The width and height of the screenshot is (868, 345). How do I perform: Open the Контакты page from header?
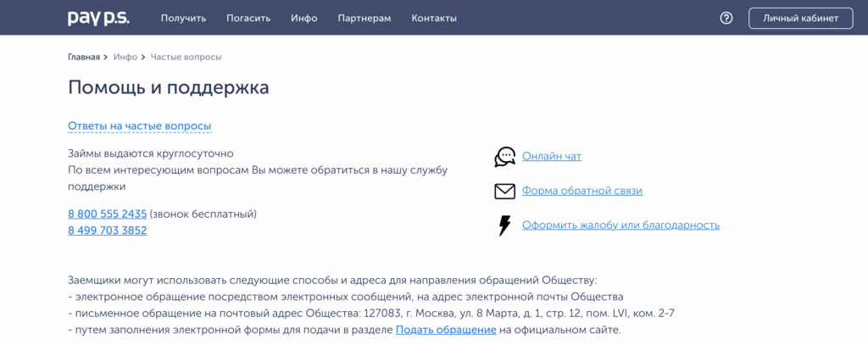point(434,18)
